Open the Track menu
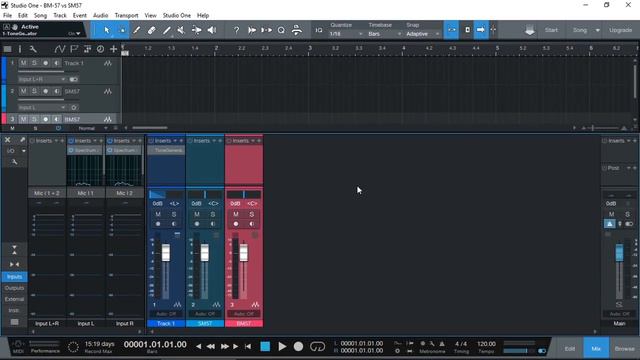The width and height of the screenshot is (640, 360). point(60,16)
